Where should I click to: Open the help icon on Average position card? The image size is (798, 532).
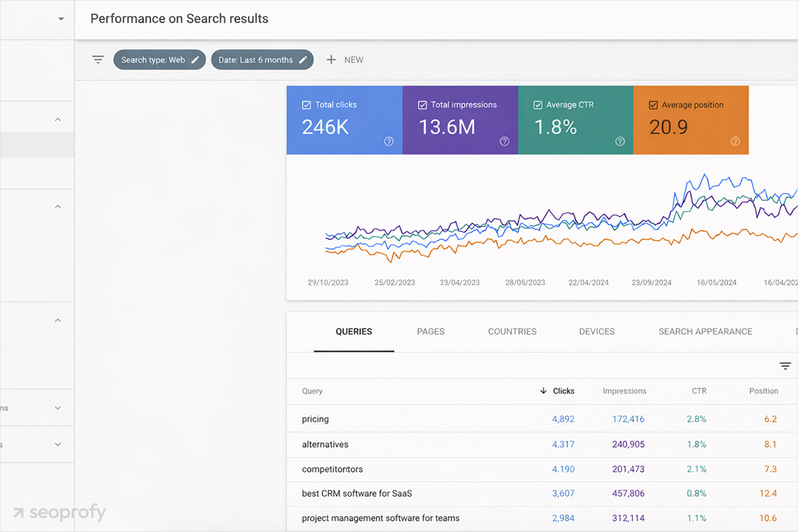pos(735,141)
